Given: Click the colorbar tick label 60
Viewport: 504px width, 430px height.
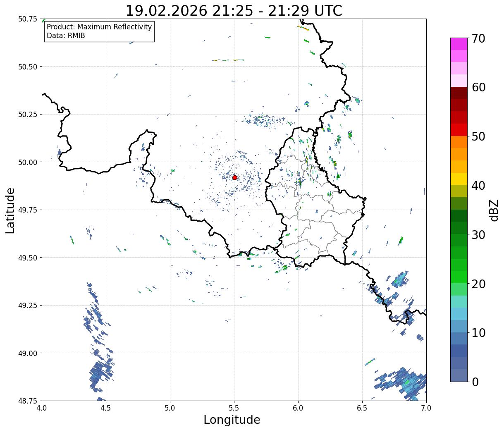Looking at the screenshot, I should (479, 87).
